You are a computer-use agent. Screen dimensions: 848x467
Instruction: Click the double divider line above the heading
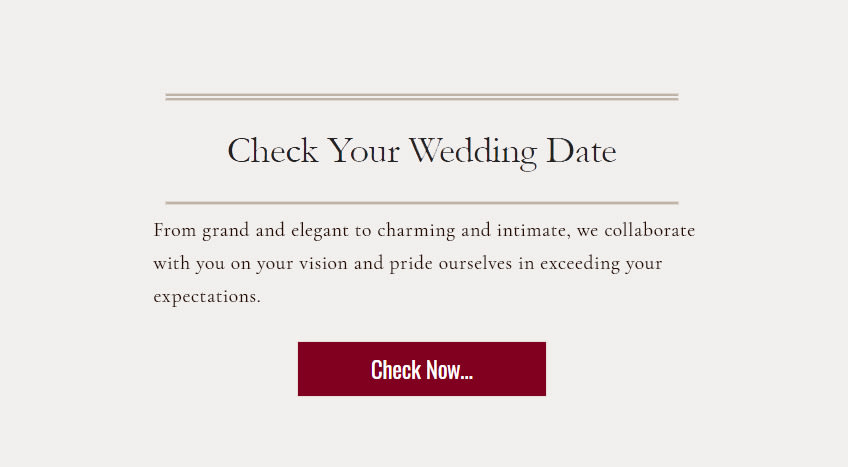pyautogui.click(x=422, y=97)
